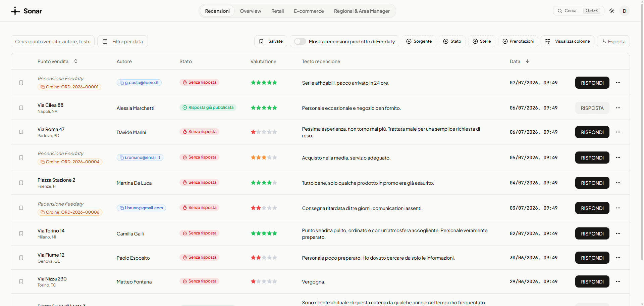The width and height of the screenshot is (644, 306).
Task: Copy order ORD-2026-00001 badge
Action: tap(69, 87)
